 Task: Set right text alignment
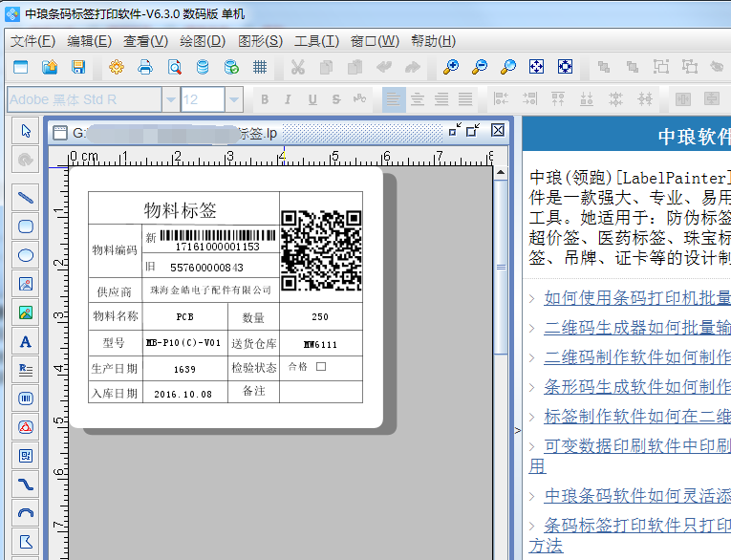point(441,99)
